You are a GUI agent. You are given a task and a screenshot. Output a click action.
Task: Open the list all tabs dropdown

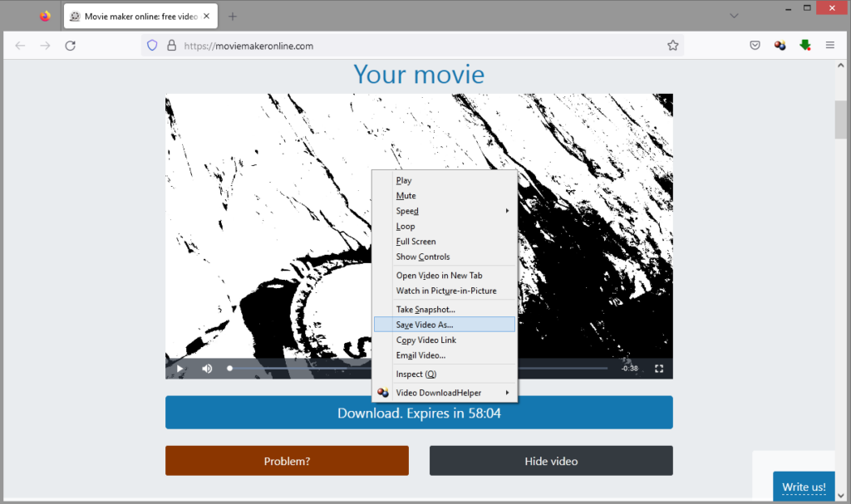[x=734, y=16]
